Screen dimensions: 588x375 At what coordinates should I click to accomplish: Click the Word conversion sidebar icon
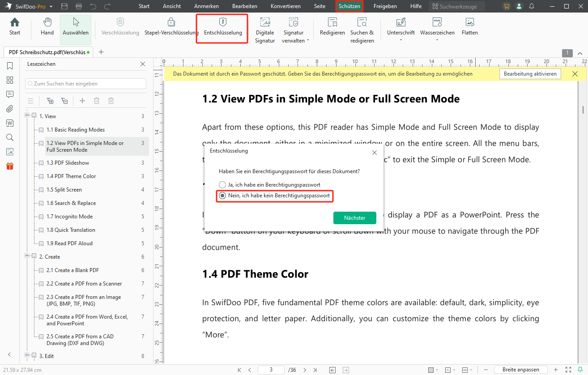10,123
